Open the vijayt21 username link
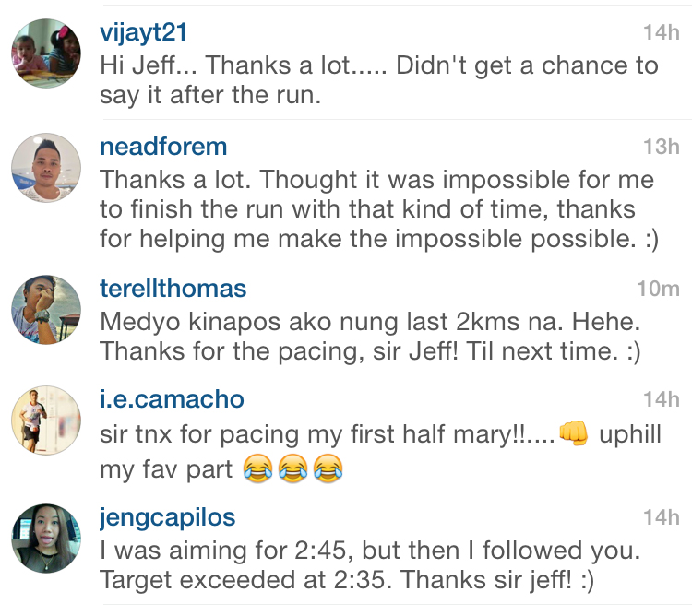 (143, 32)
